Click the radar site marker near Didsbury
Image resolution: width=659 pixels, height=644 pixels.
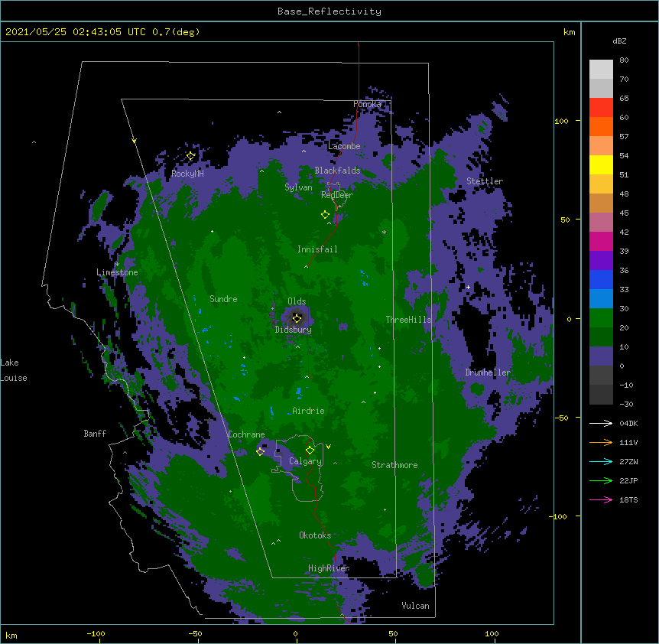(x=297, y=318)
